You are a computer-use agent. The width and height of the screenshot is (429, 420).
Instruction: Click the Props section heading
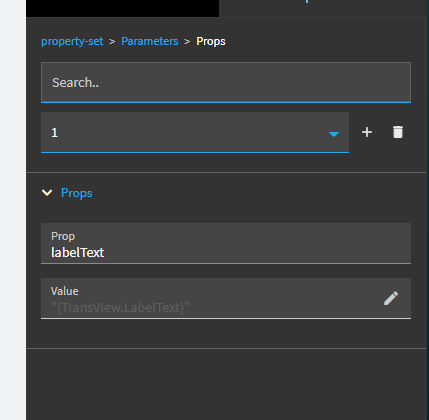click(x=77, y=193)
